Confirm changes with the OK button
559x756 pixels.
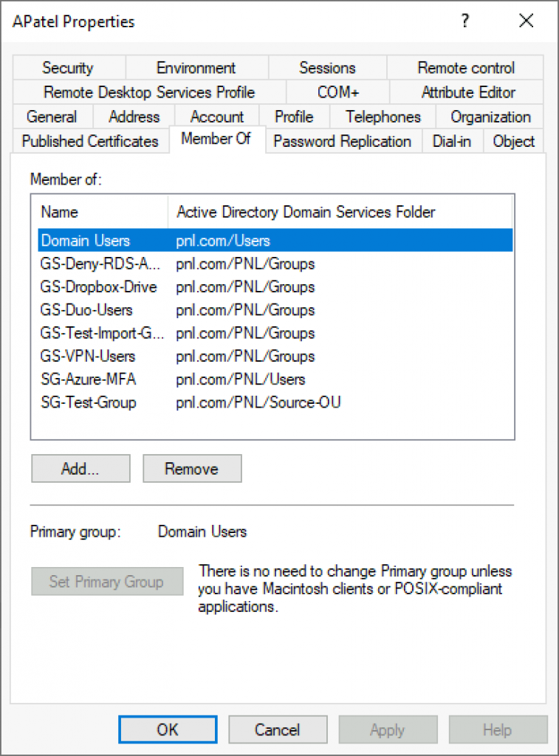tap(167, 729)
